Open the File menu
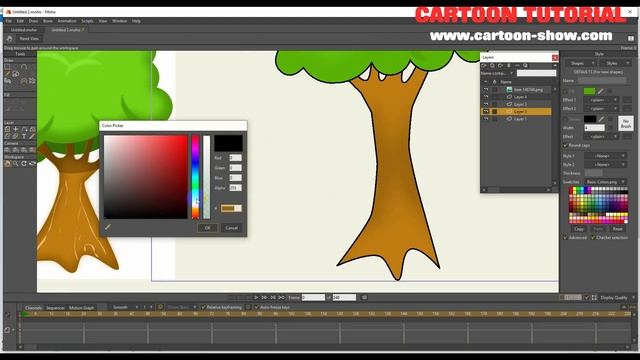This screenshot has width=640, height=360. (8, 21)
